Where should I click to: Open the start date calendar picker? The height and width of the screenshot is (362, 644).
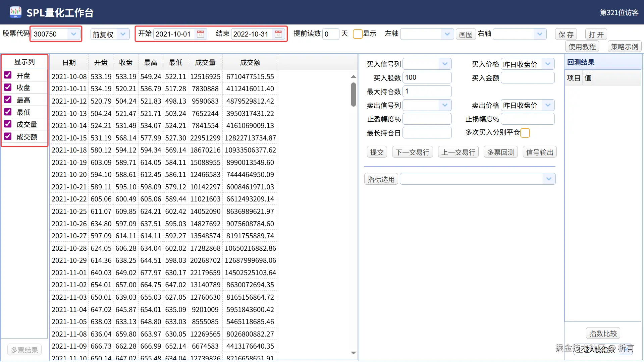pos(200,34)
